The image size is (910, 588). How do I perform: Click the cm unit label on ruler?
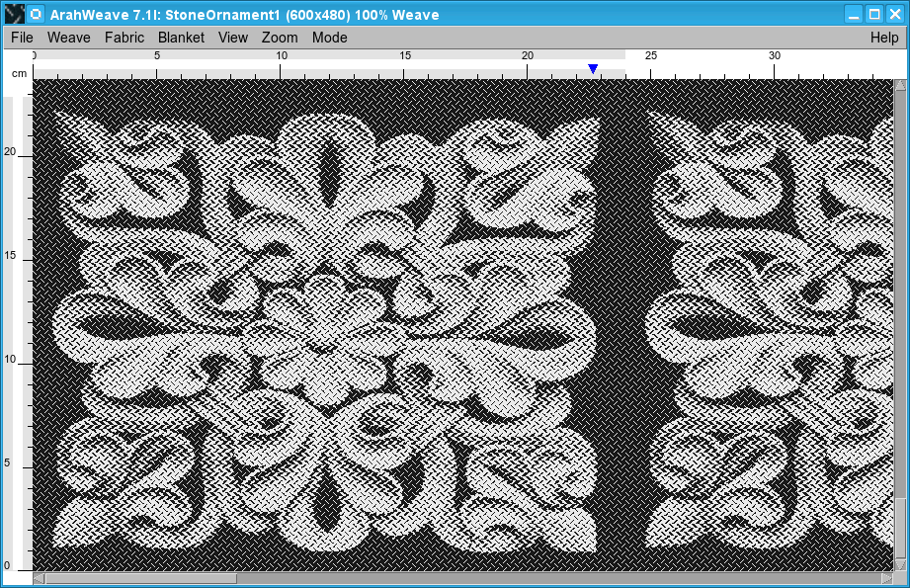pyautogui.click(x=19, y=74)
